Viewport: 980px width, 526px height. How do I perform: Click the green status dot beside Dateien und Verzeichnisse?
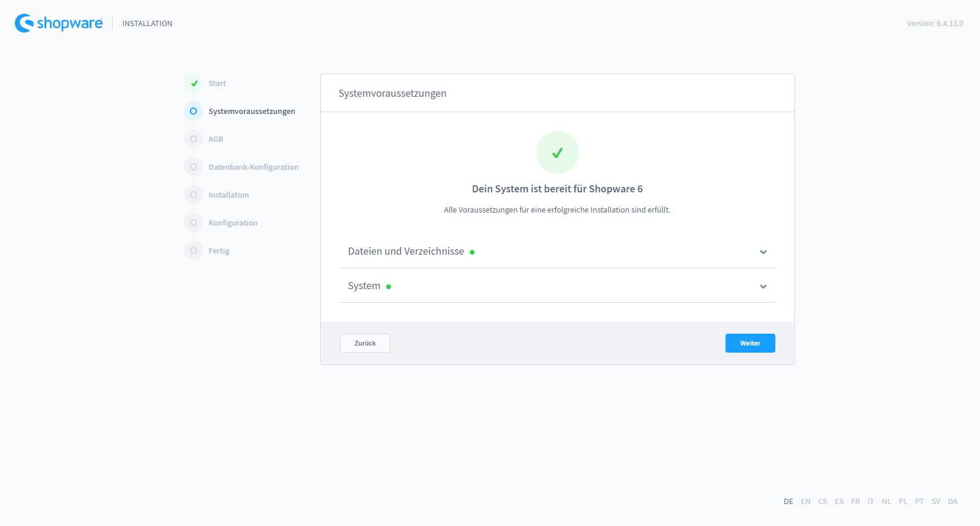pyautogui.click(x=472, y=252)
